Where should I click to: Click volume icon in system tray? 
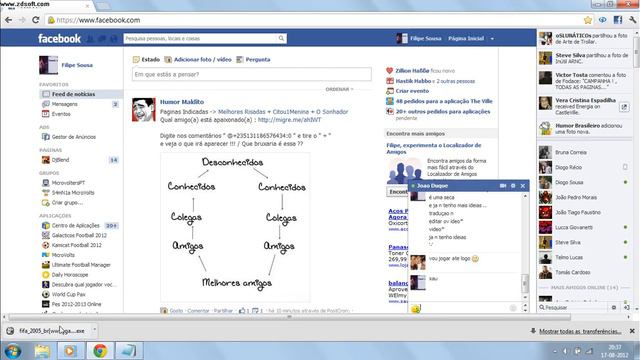(565, 351)
